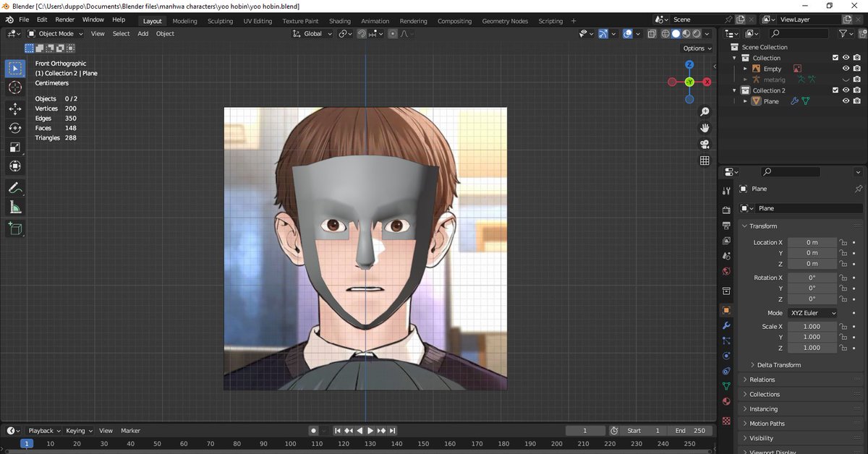The height and width of the screenshot is (454, 868).
Task: Switch to Wireframe viewport shading
Action: click(x=665, y=33)
